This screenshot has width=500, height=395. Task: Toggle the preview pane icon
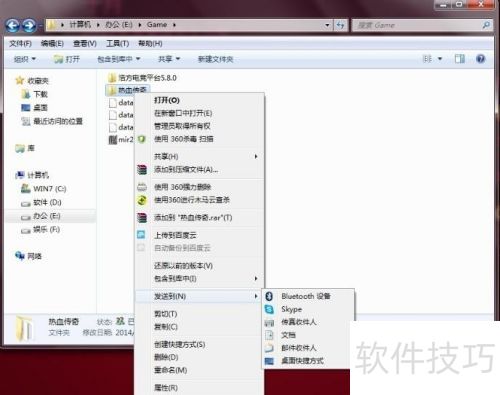(460, 59)
